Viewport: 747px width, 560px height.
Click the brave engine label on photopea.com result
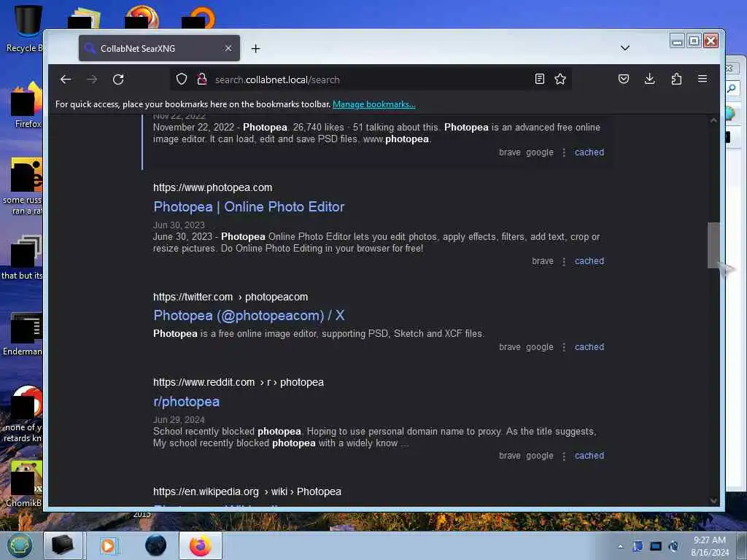click(x=543, y=261)
